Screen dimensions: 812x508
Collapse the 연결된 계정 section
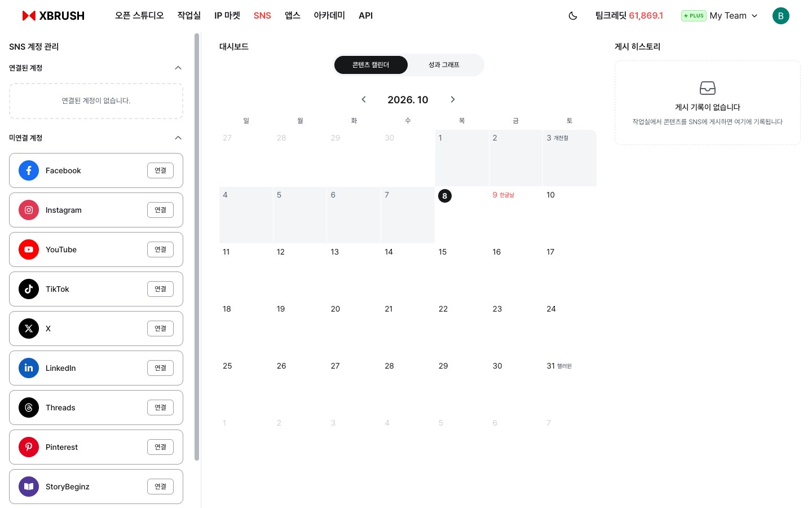pos(178,68)
